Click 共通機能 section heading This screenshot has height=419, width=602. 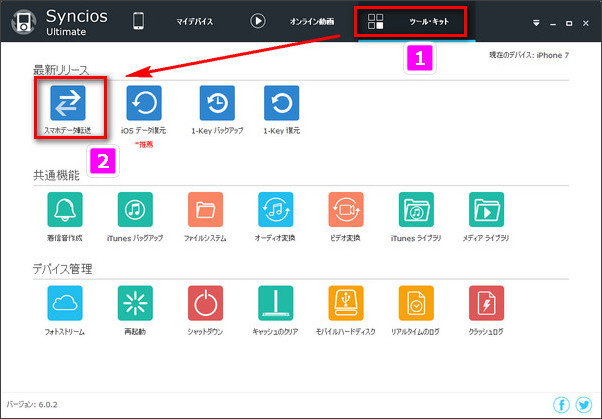pyautogui.click(x=56, y=175)
